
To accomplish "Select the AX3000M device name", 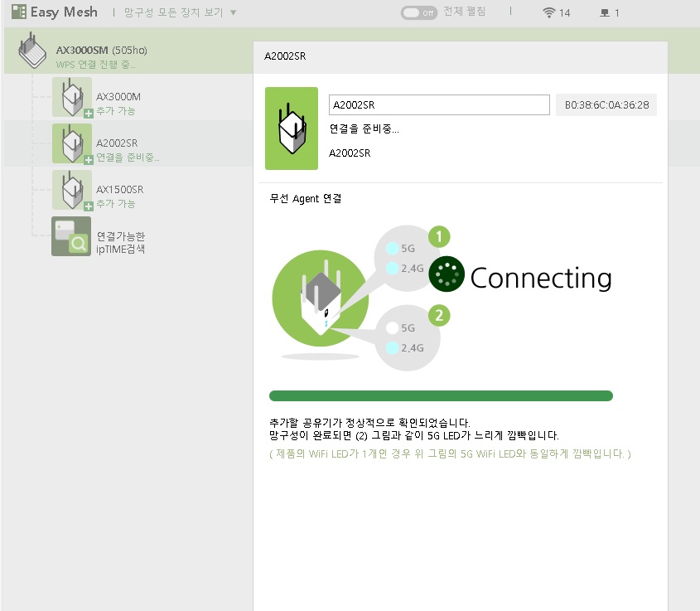I will click(x=118, y=96).
